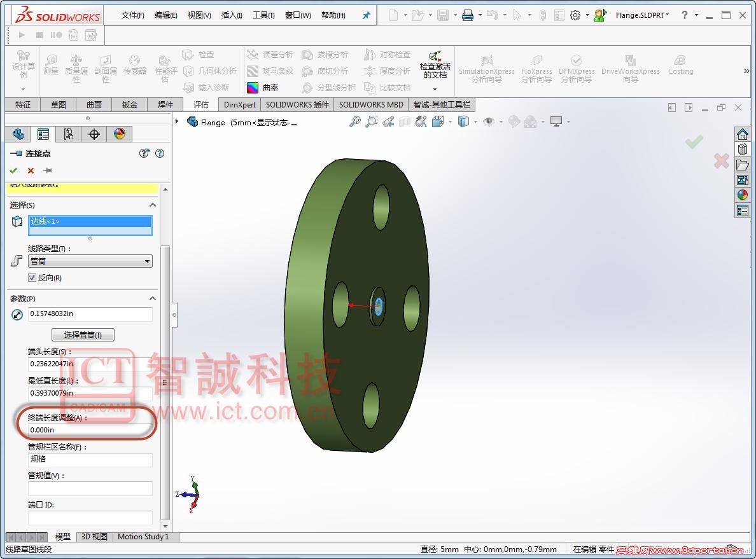Accept connection point with green checkmark

coord(13,170)
